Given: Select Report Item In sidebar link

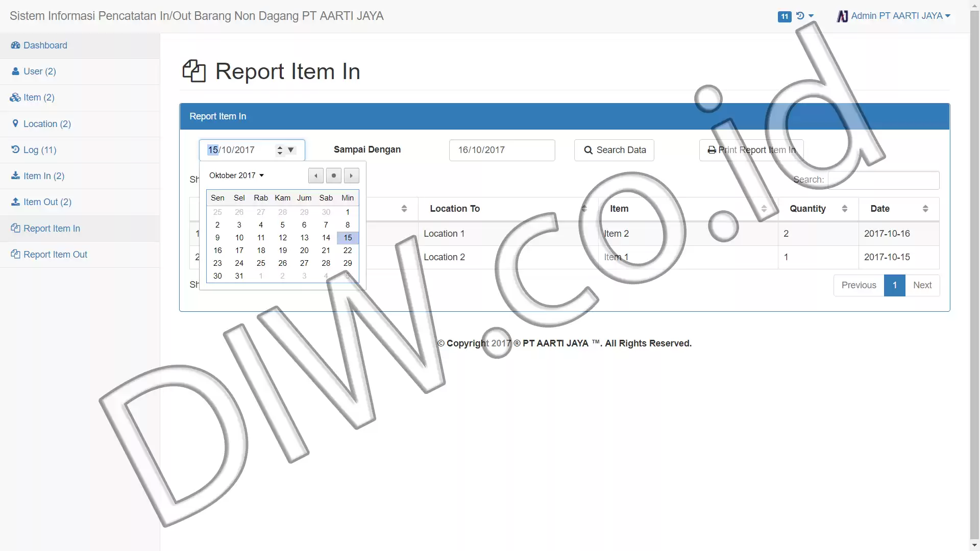Looking at the screenshot, I should point(80,229).
